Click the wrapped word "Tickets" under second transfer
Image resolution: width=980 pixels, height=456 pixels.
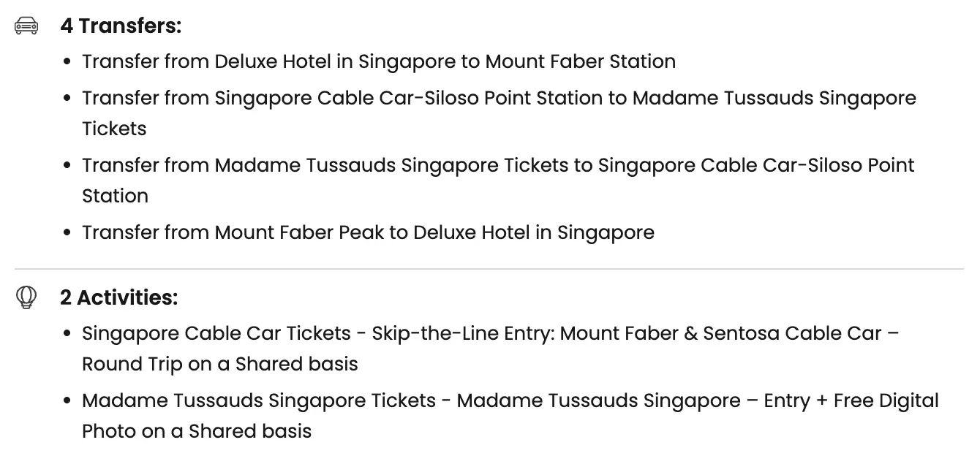[114, 129]
